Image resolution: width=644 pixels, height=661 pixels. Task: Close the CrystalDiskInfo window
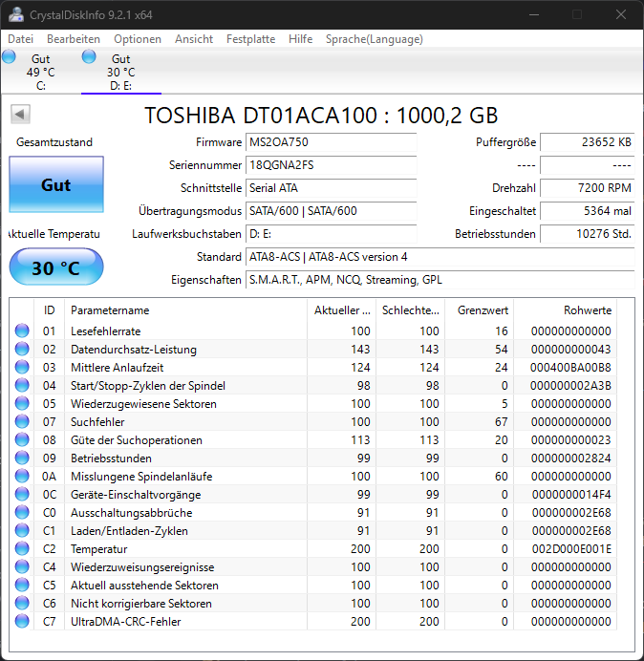621,14
